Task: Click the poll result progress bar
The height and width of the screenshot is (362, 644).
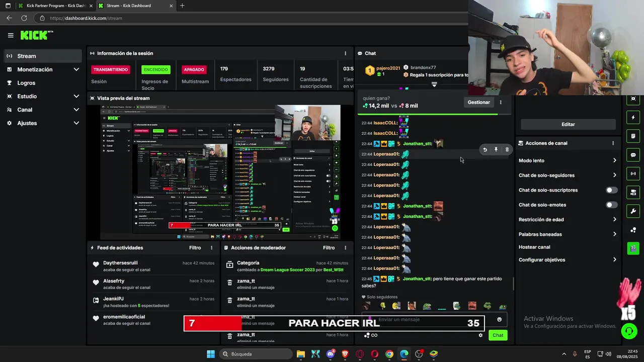Action: (434, 114)
